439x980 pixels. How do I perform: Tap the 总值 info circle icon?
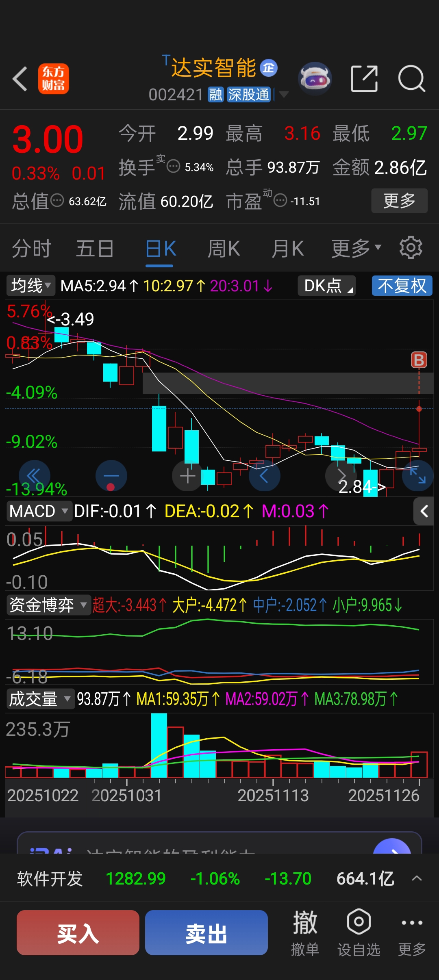coord(57,200)
